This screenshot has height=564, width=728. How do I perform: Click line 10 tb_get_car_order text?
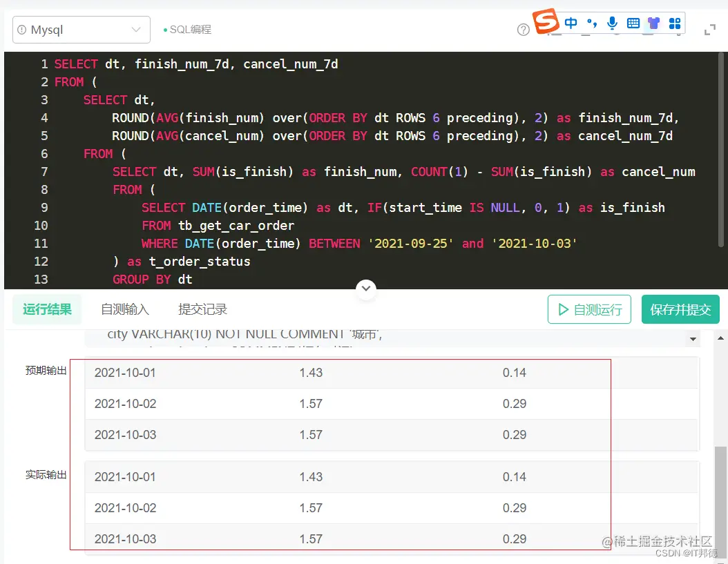pos(236,226)
